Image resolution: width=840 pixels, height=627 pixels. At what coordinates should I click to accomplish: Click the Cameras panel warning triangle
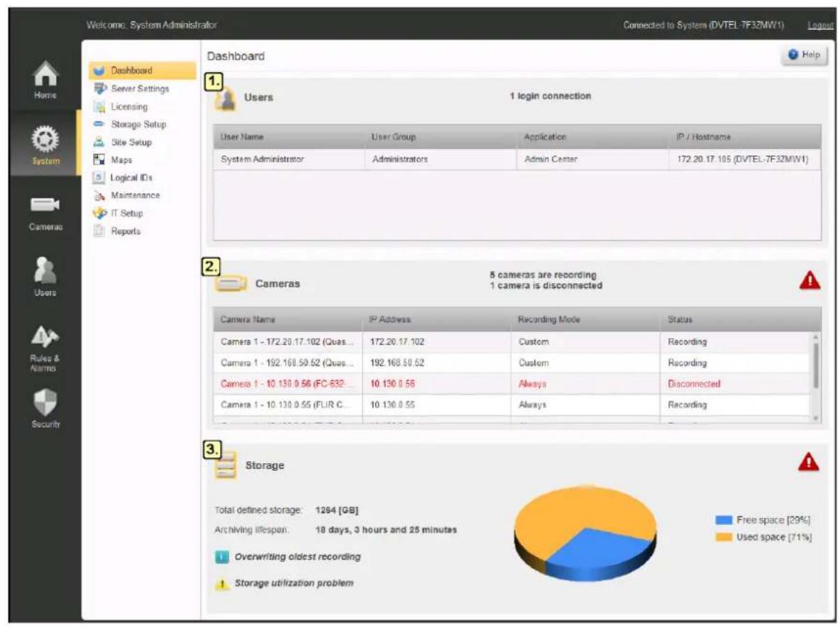click(809, 280)
